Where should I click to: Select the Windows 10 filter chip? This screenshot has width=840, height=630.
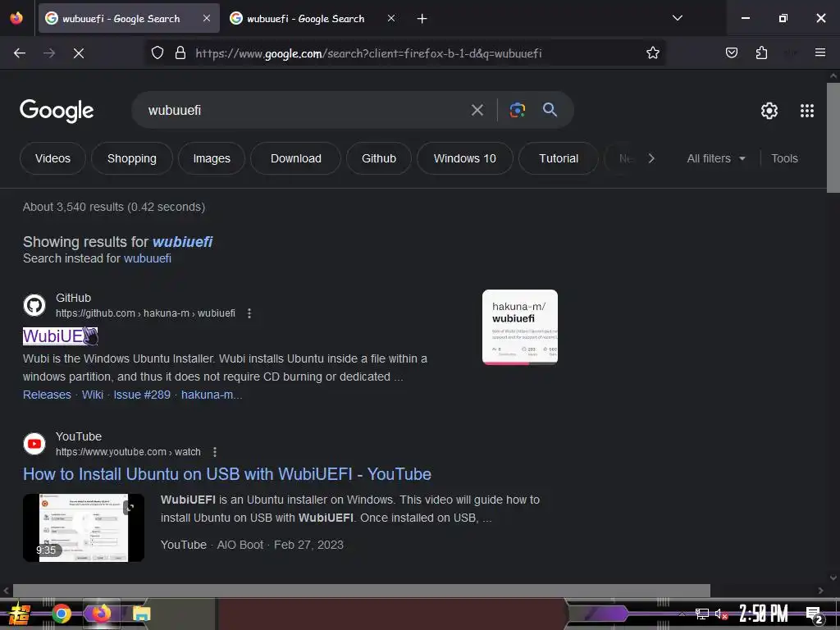click(465, 158)
